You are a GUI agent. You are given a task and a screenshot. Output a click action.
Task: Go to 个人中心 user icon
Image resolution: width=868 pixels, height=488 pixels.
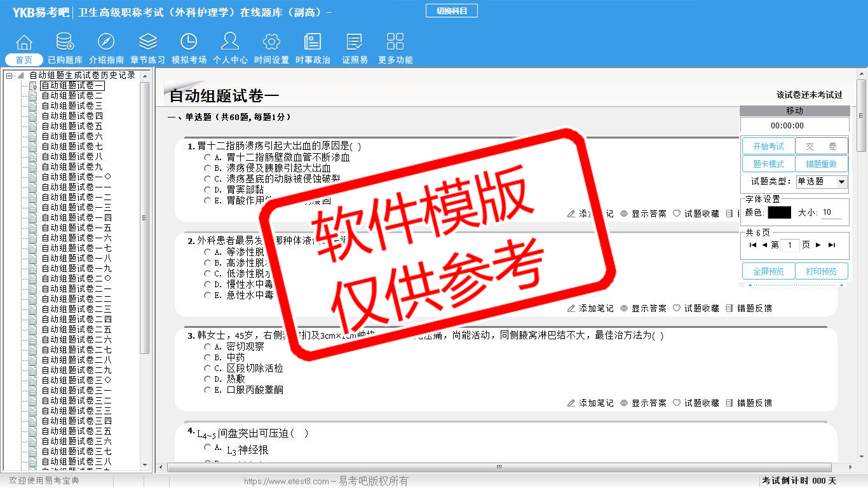[230, 43]
